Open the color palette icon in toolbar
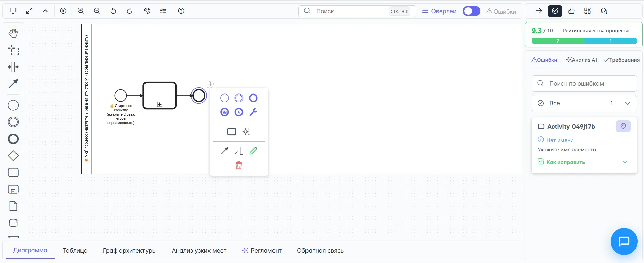 point(147,11)
